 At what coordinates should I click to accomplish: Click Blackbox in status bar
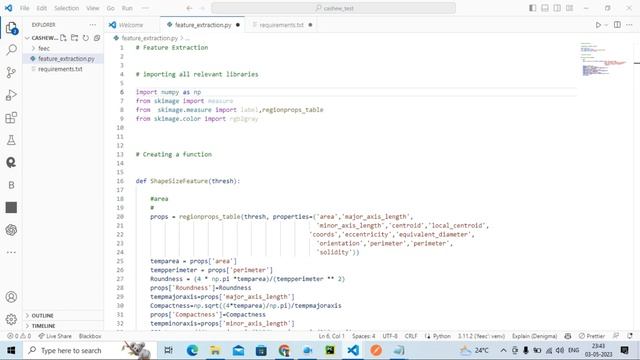point(90,336)
